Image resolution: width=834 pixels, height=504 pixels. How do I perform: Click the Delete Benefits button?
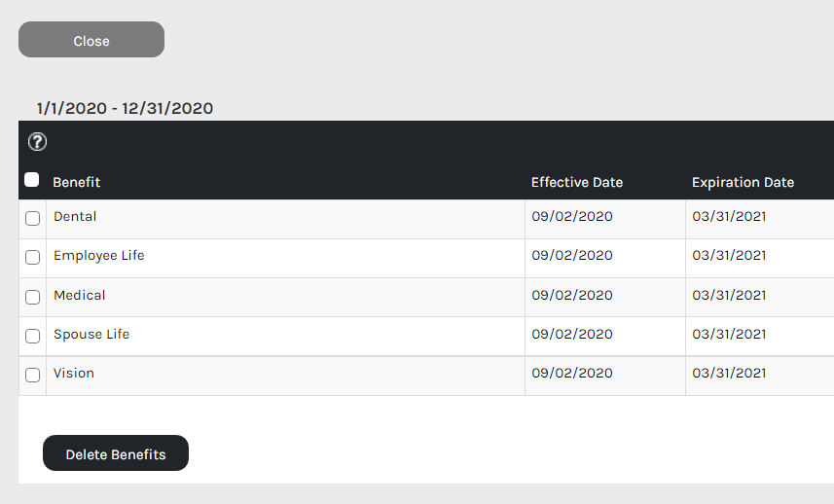coord(116,453)
